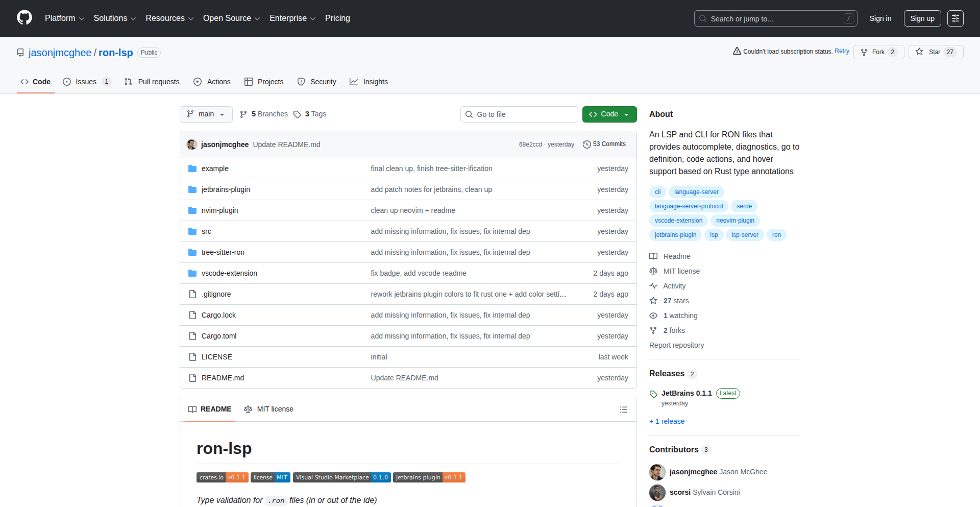This screenshot has height=507, width=980.
Task: Open the Security tab
Action: [317, 82]
